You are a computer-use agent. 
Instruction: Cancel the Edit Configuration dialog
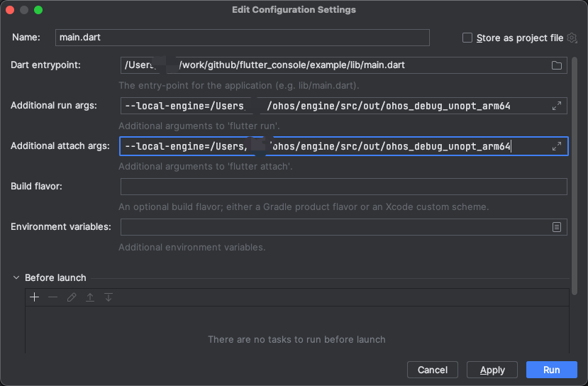[x=433, y=370]
